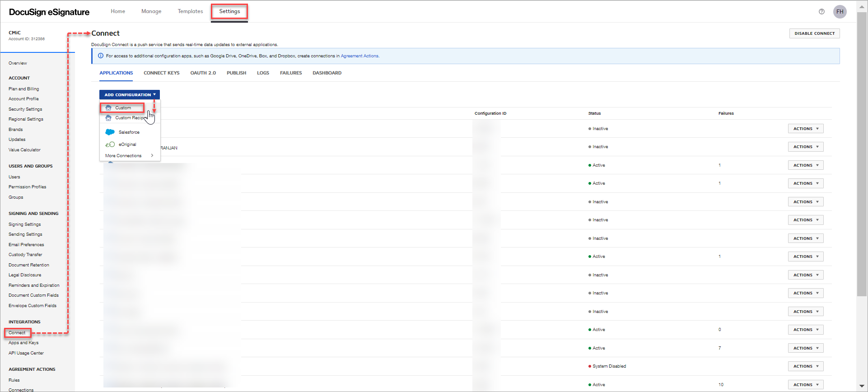Open Actions dropdown for System Disabled row
The width and height of the screenshot is (868, 392).
[806, 366]
